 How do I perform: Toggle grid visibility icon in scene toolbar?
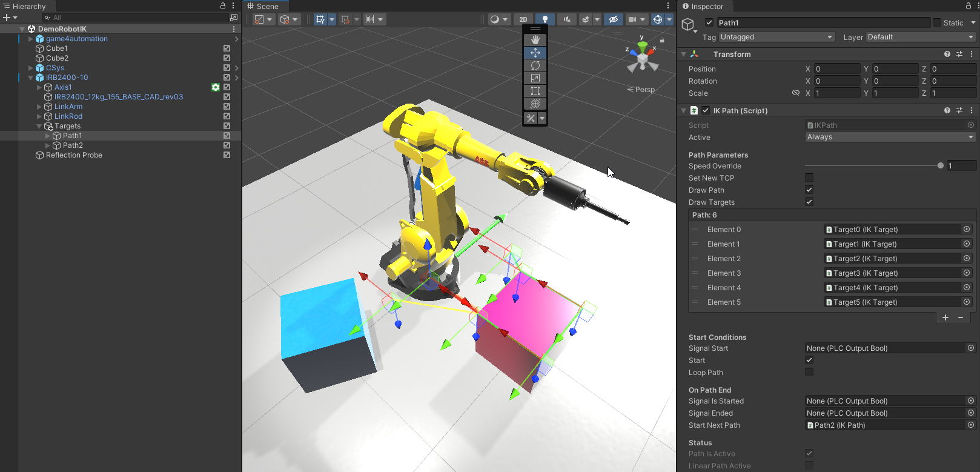pyautogui.click(x=320, y=19)
